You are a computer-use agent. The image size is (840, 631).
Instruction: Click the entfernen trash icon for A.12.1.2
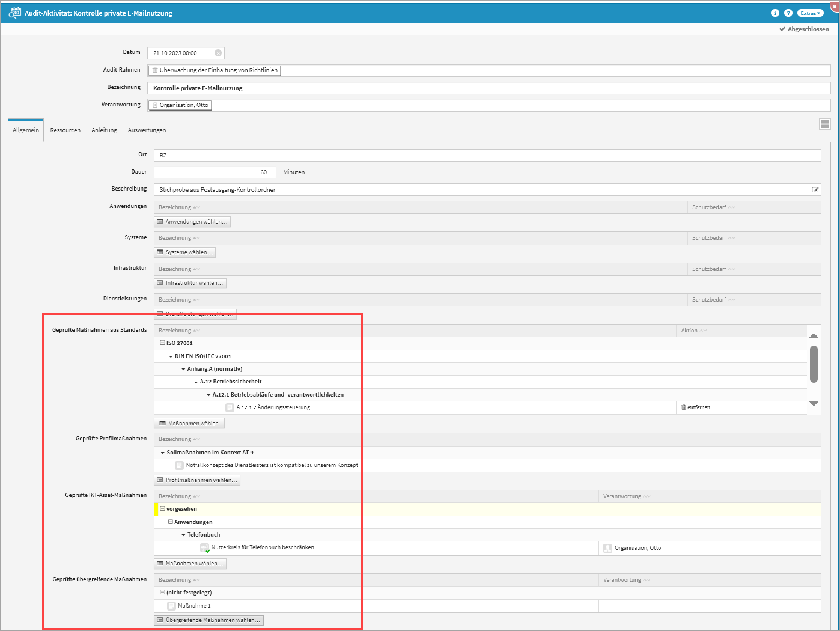coord(684,407)
